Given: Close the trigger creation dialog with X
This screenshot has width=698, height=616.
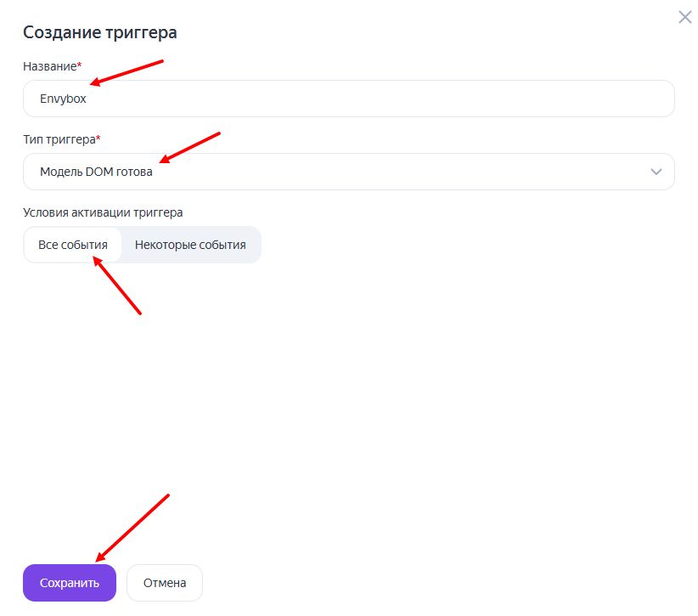Looking at the screenshot, I should point(684,17).
